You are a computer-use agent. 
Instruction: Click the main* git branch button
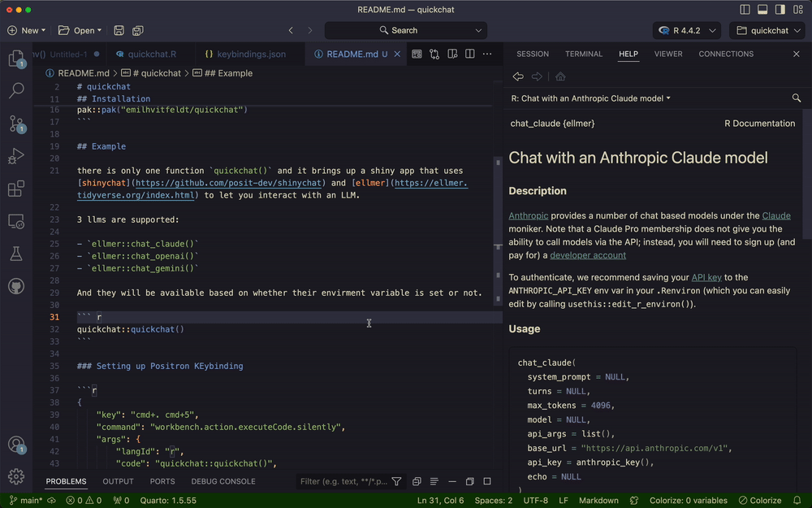tap(26, 500)
